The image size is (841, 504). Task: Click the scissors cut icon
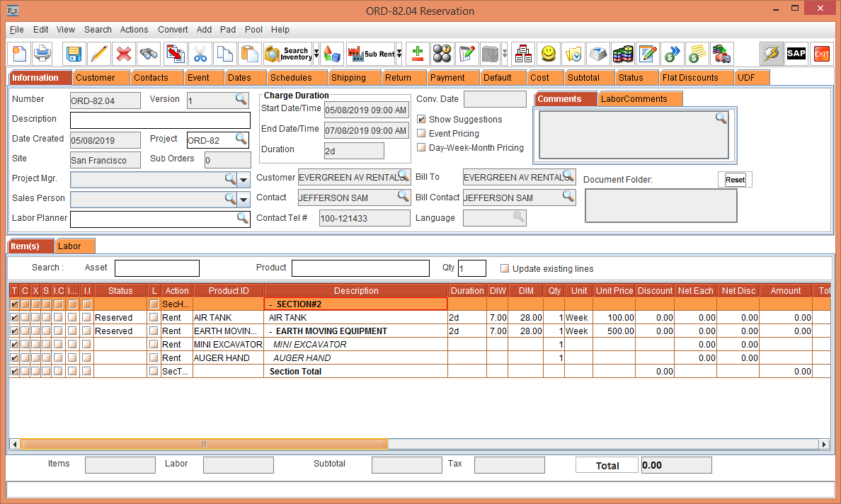200,54
